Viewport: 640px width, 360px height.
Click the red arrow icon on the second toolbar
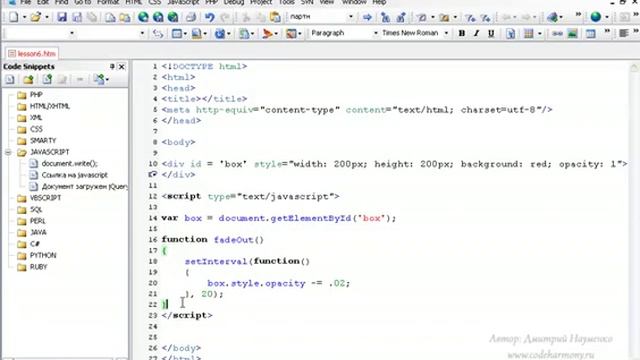[x=267, y=33]
